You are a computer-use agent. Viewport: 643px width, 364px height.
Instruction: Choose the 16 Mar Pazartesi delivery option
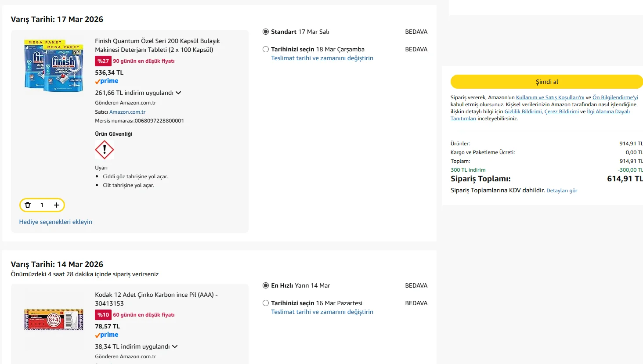[x=266, y=303]
